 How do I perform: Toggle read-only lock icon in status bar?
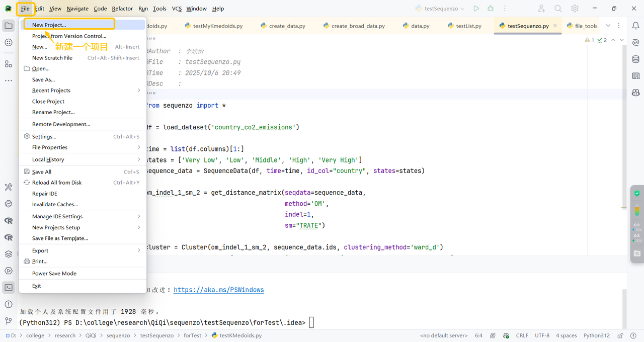coord(620,335)
